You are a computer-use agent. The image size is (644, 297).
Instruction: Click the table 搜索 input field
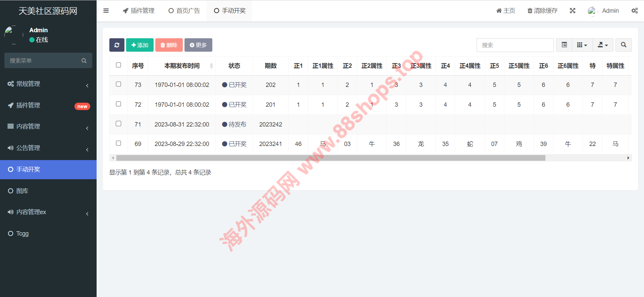coord(515,45)
